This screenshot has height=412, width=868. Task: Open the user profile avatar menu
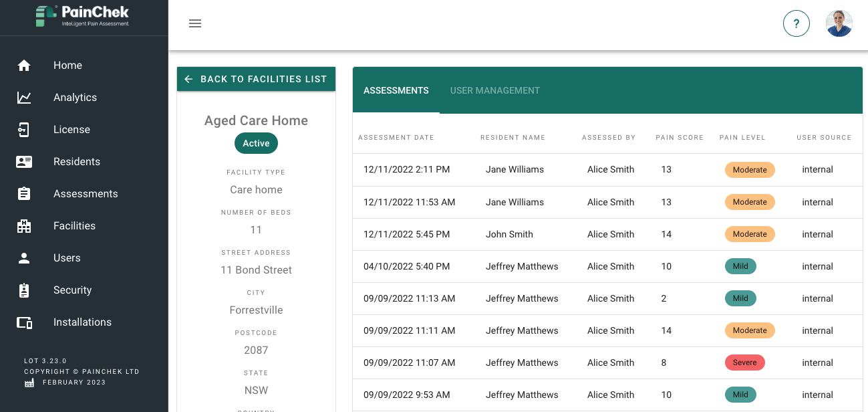click(839, 24)
